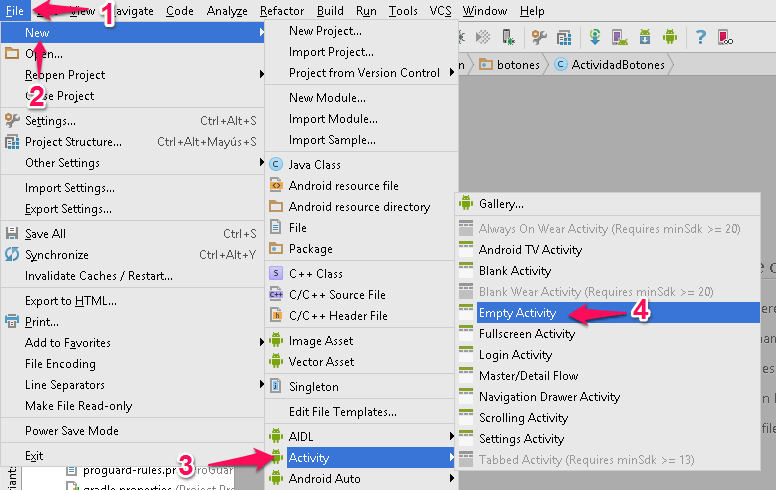Image resolution: width=776 pixels, height=490 pixels.
Task: Click the Java Class icon entry
Action: [276, 164]
